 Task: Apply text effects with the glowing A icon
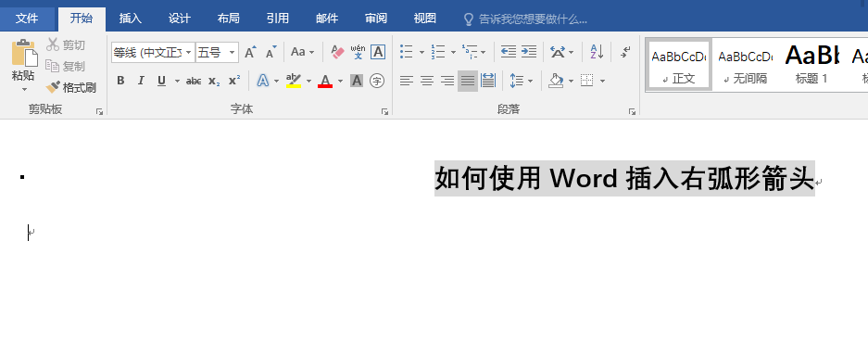[x=263, y=82]
